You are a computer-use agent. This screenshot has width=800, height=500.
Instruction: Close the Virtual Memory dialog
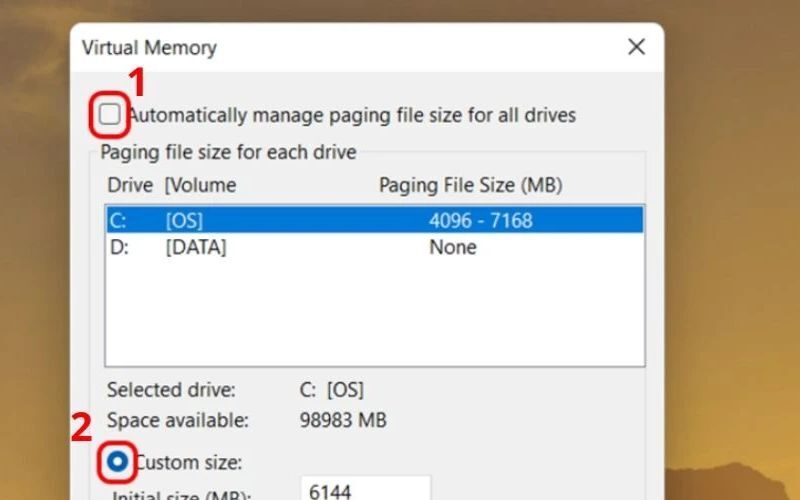click(x=636, y=47)
